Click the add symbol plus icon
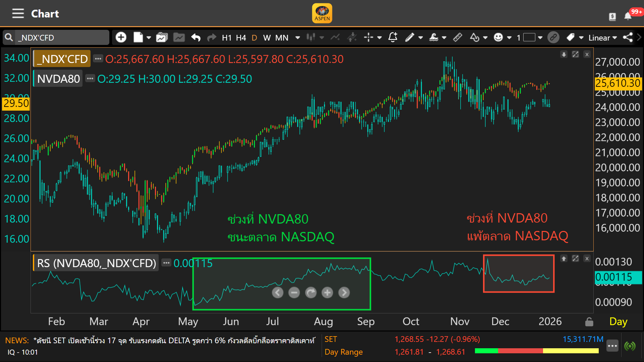Viewport: 644px width, 362px height. [x=121, y=37]
